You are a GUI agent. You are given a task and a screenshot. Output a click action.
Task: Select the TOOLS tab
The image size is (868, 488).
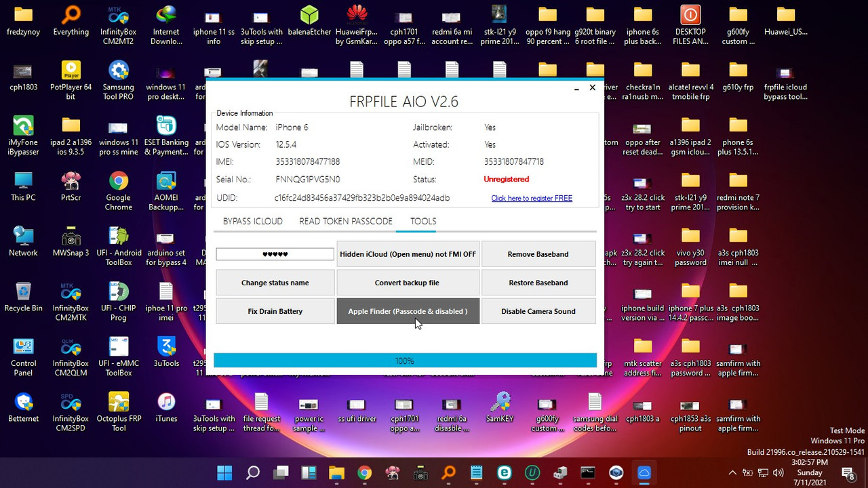point(422,221)
